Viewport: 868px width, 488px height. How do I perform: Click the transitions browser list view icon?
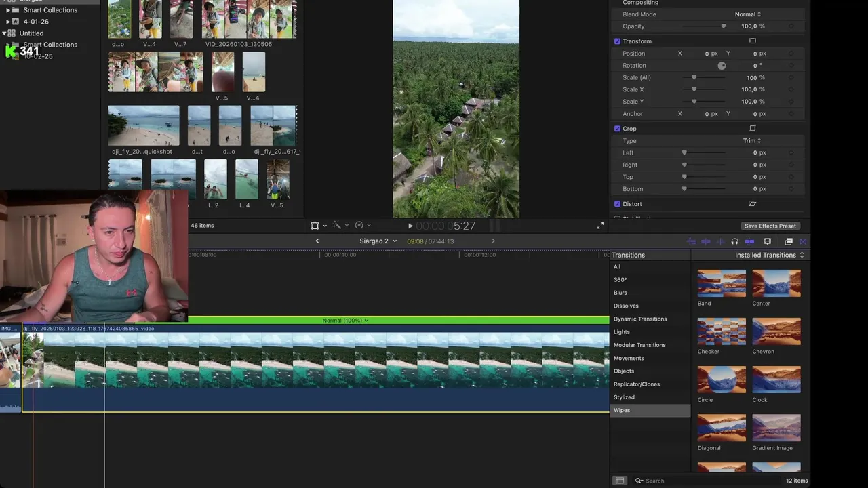619,481
